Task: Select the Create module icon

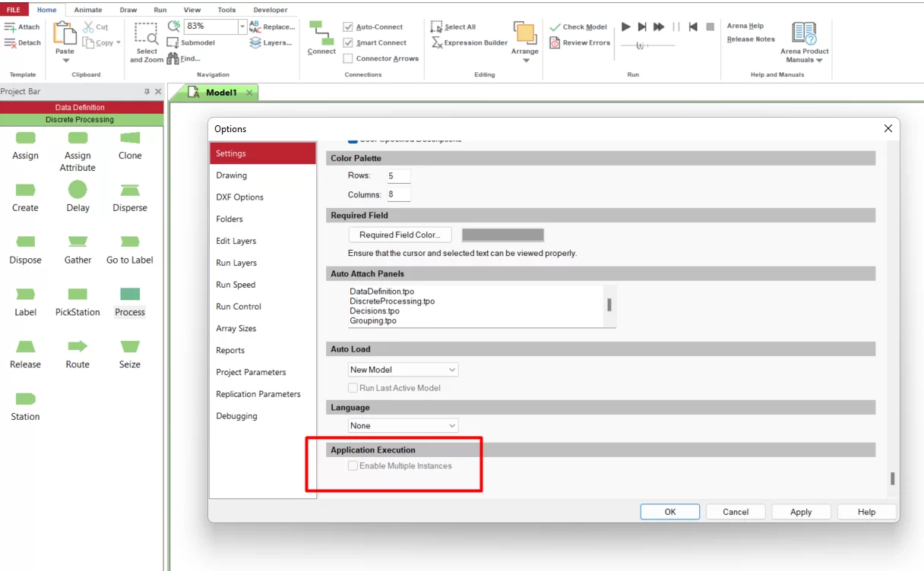Action: (x=25, y=190)
